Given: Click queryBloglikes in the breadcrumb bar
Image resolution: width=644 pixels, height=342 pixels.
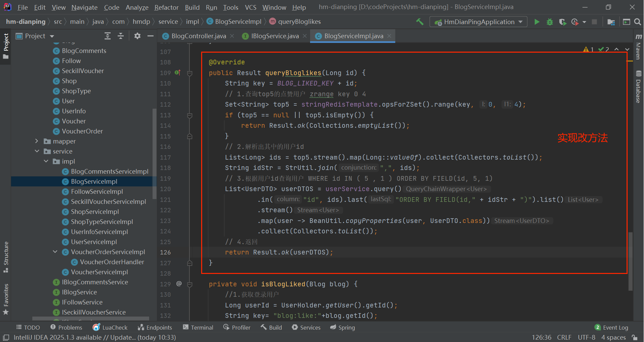Looking at the screenshot, I should tap(299, 21).
